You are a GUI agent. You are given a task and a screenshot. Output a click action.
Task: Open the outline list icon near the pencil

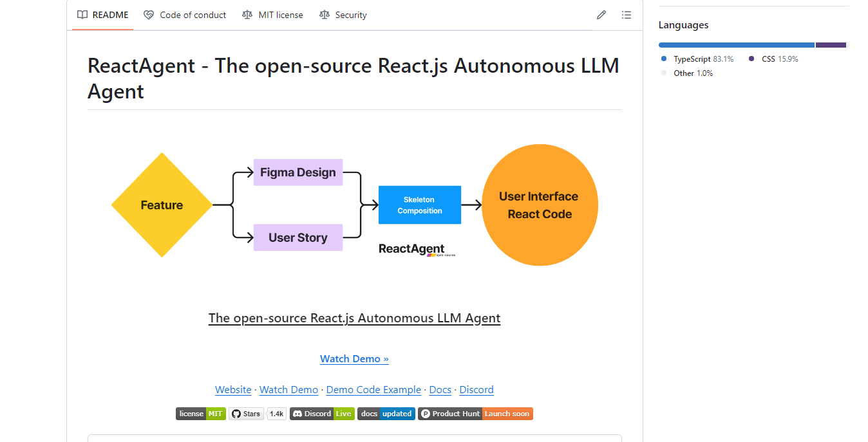626,14
